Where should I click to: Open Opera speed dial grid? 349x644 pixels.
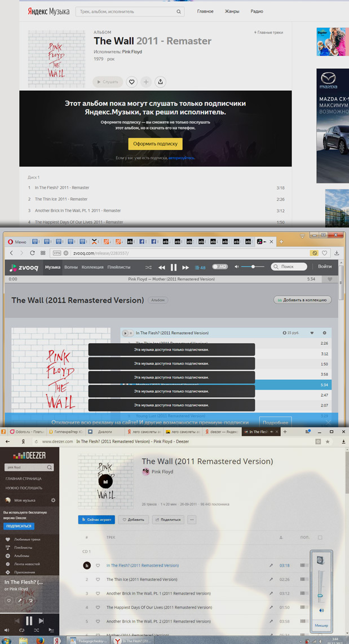(43, 253)
